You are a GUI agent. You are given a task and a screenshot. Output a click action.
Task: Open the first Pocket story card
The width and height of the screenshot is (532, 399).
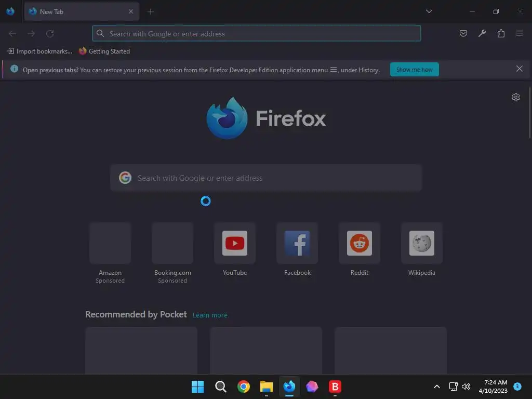(x=141, y=351)
